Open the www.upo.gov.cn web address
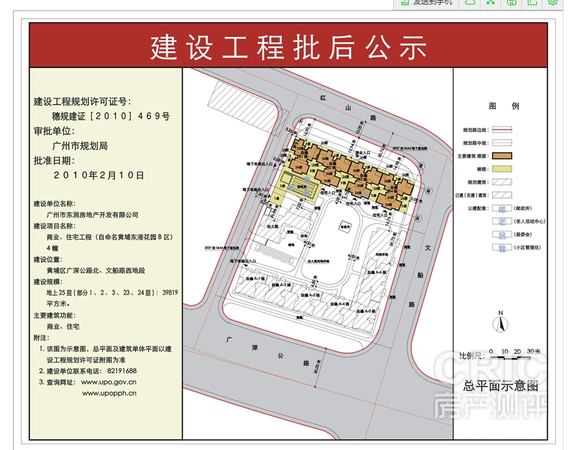 [x=109, y=382]
